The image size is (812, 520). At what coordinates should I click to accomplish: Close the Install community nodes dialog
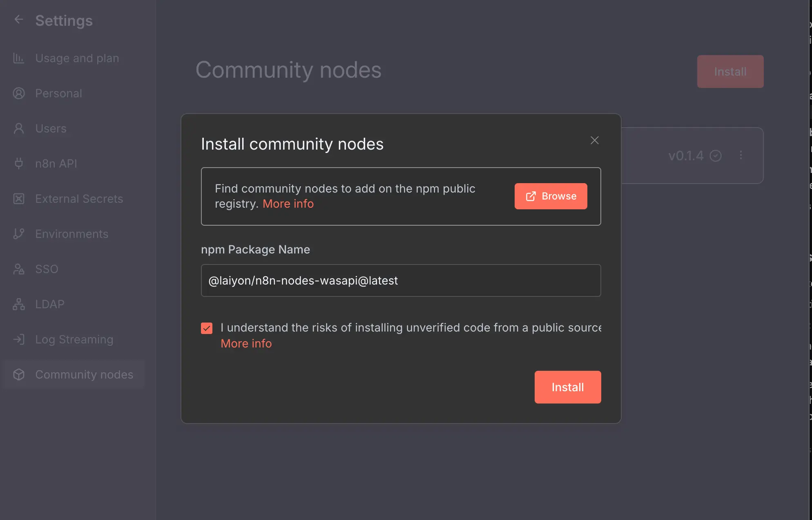point(595,140)
